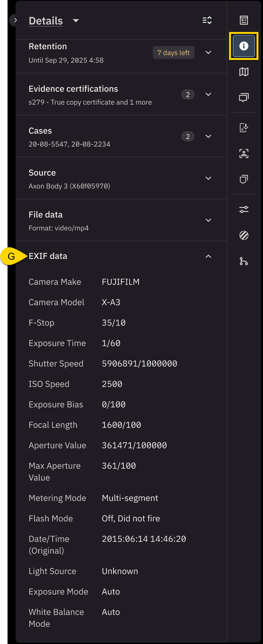263x644 pixels.
Task: Click the 7 days left badge
Action: tap(173, 53)
